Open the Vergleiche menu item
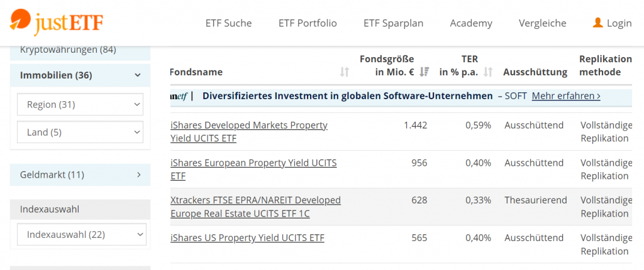This screenshot has width=644, height=270. point(542,23)
